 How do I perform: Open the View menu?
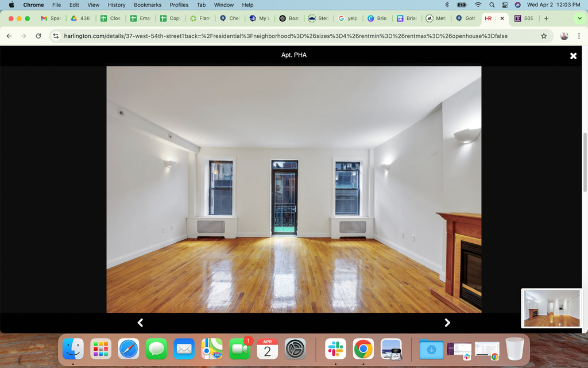[93, 5]
